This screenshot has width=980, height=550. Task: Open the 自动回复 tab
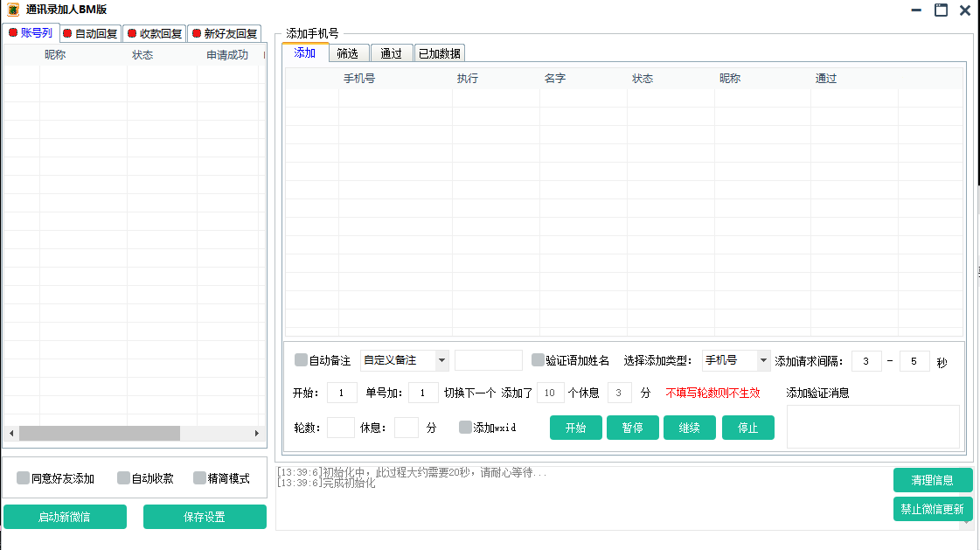[91, 34]
